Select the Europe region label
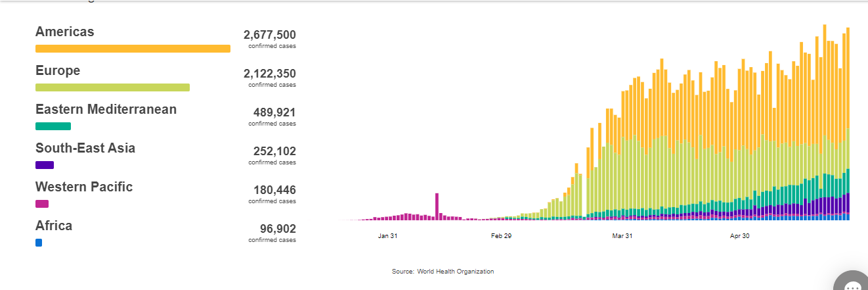868x290 pixels. pos(58,70)
